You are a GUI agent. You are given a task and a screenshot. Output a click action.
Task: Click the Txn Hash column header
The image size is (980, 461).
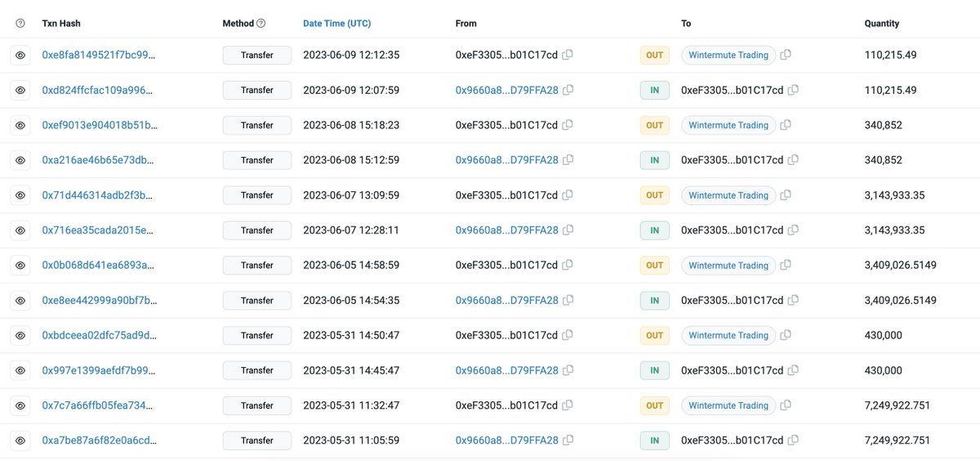(61, 24)
